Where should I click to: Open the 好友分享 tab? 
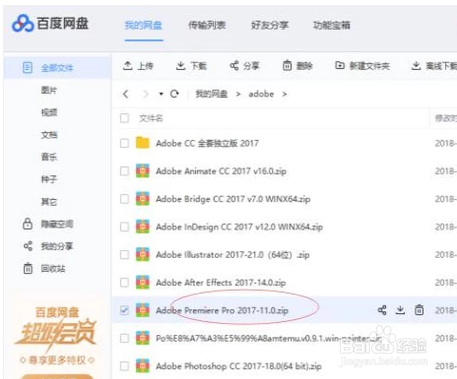[270, 25]
